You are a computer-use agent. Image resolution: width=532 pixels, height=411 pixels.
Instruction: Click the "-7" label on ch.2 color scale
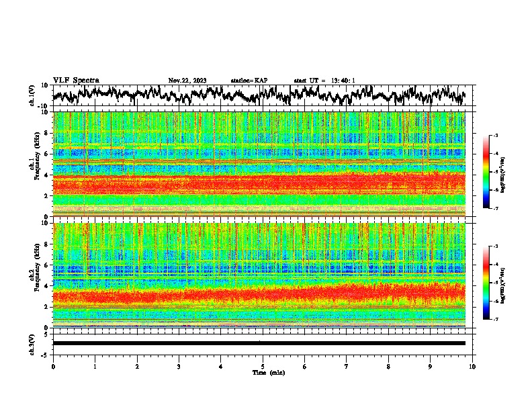click(495, 319)
